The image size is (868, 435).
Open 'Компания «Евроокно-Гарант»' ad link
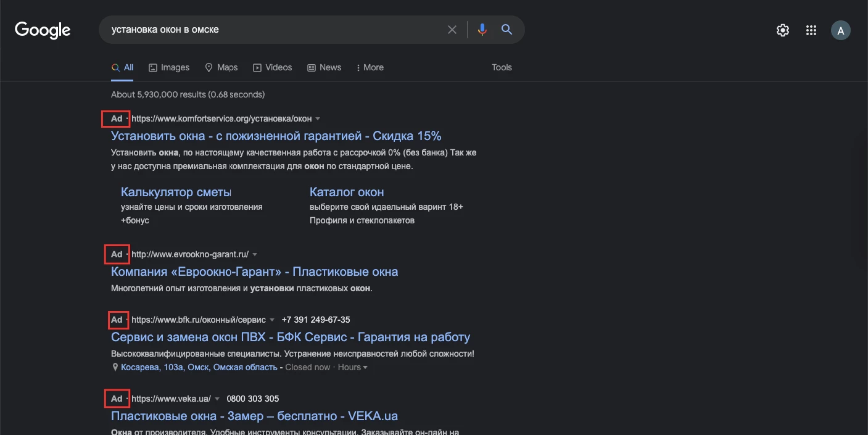tap(254, 271)
